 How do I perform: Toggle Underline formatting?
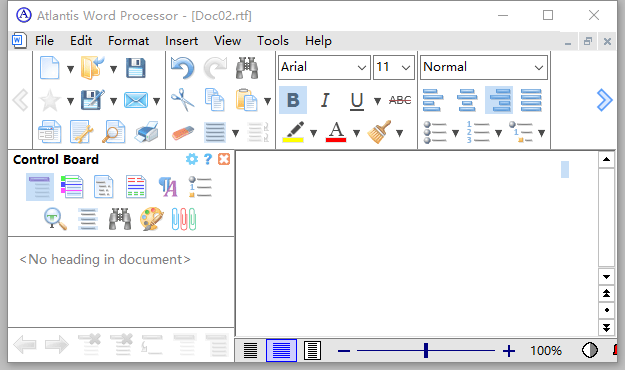(357, 101)
